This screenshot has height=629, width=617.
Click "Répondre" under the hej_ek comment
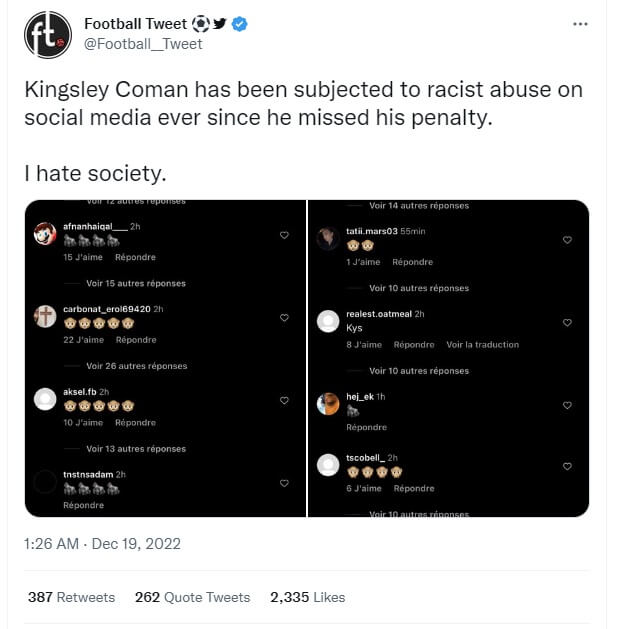366,427
